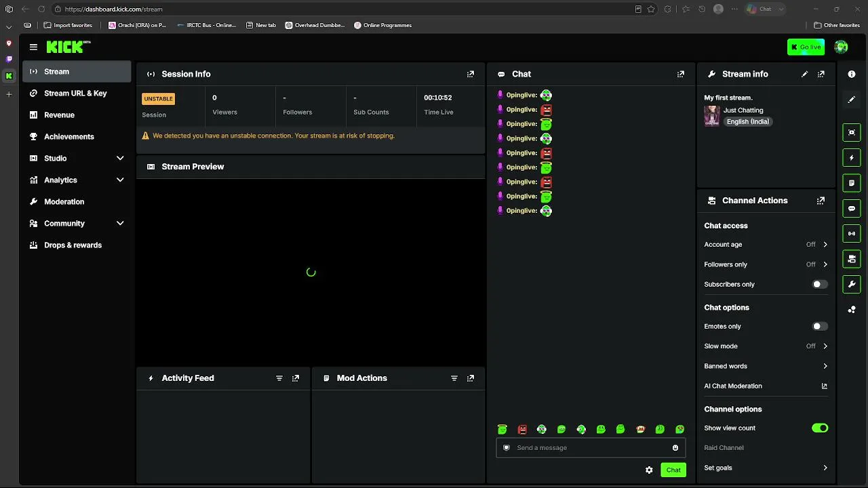Open the Achievements page
868x488 pixels.
(77, 136)
